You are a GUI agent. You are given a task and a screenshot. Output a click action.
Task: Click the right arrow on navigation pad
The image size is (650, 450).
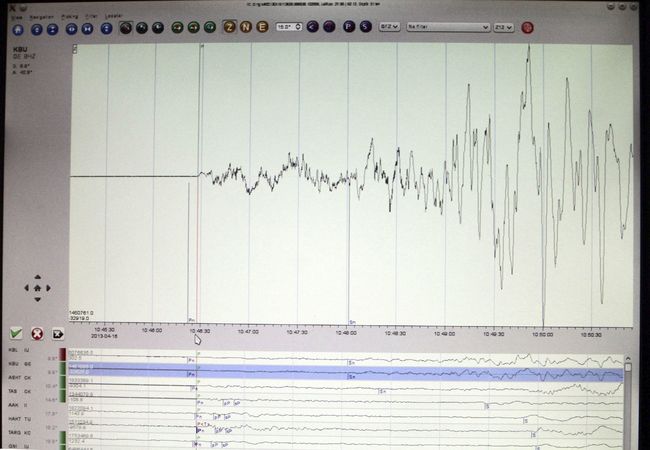(x=49, y=288)
